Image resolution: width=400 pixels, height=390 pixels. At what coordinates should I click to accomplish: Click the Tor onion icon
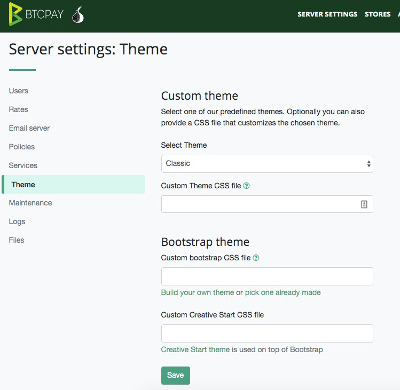tap(78, 15)
